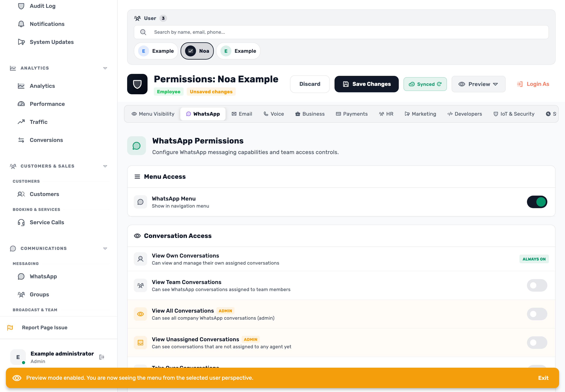This screenshot has height=392, width=565.
Task: Collapse the Customers & Sales section chevron
Action: coord(105,166)
